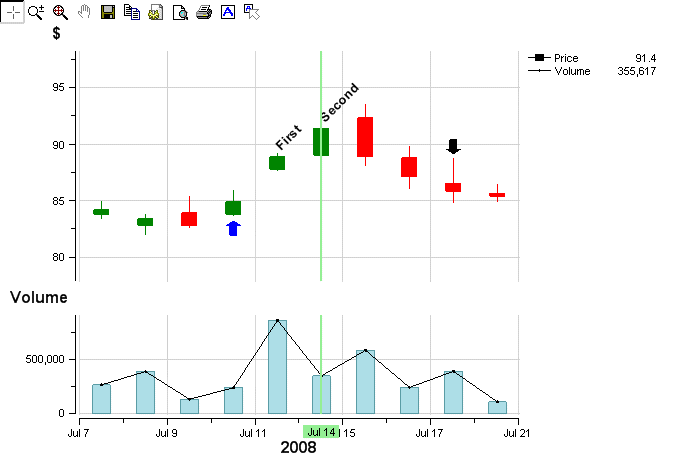Select the text annotation 'A' tool

tap(227, 12)
